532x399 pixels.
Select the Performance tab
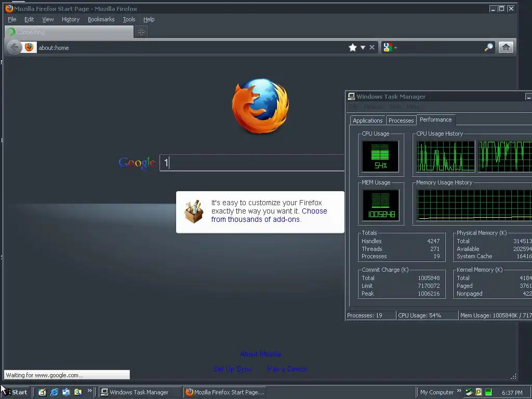pos(436,120)
